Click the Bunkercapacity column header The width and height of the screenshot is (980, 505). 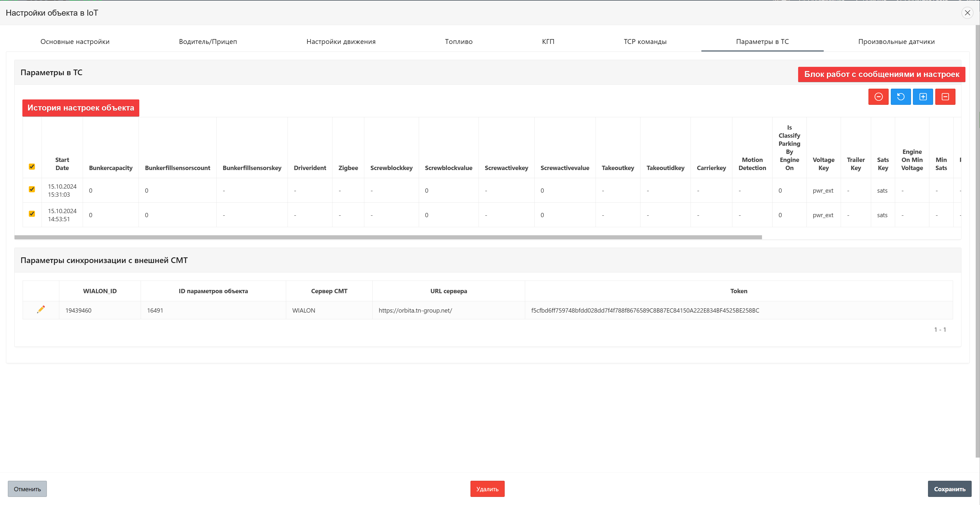point(111,168)
